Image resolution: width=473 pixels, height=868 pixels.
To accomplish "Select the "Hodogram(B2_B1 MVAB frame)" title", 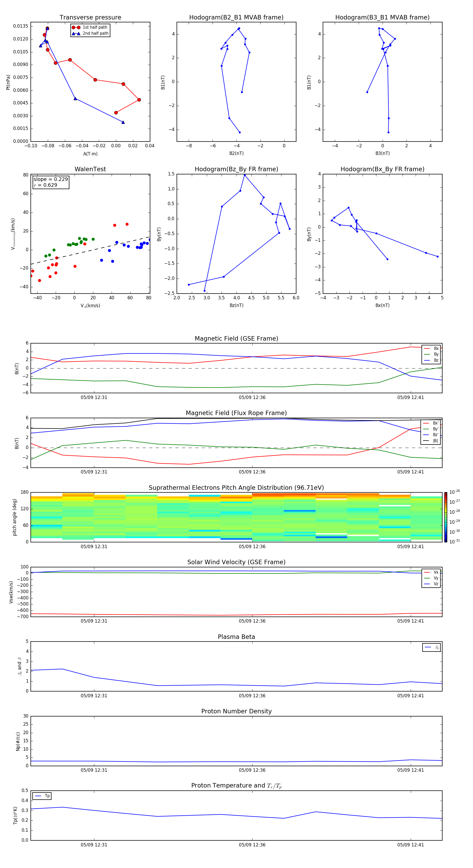I will pyautogui.click(x=236, y=18).
